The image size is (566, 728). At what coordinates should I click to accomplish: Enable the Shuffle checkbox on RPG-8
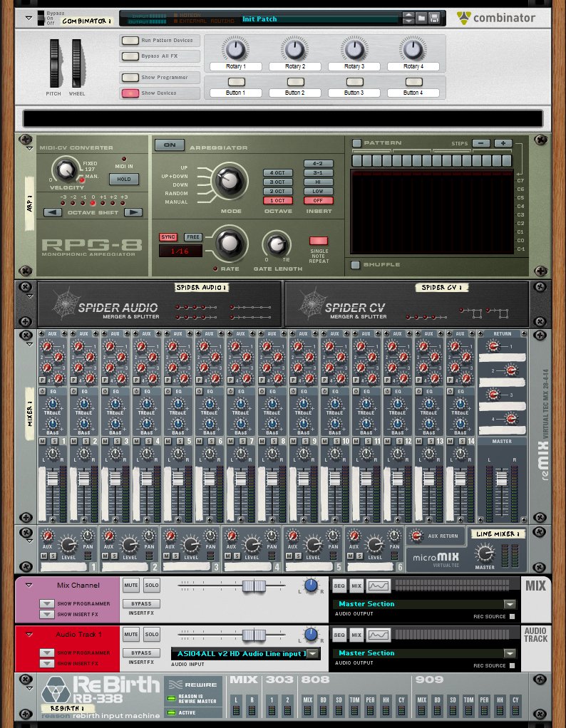coord(356,265)
